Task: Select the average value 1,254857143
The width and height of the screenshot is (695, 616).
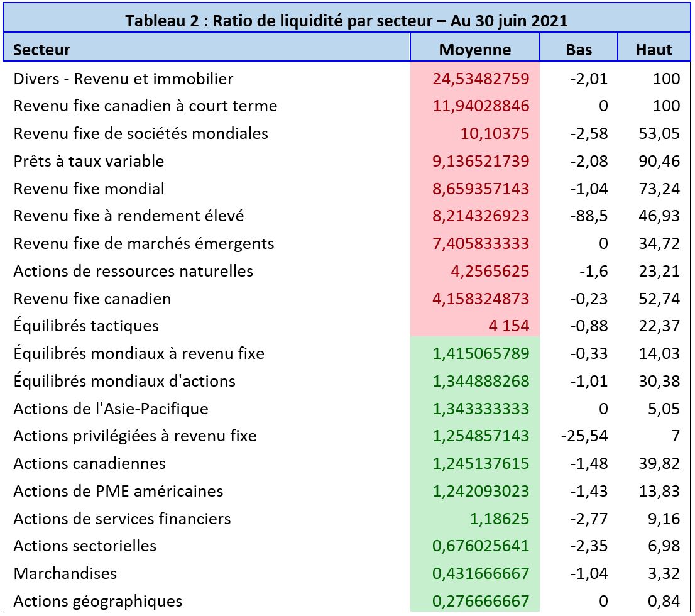Action: coord(481,436)
